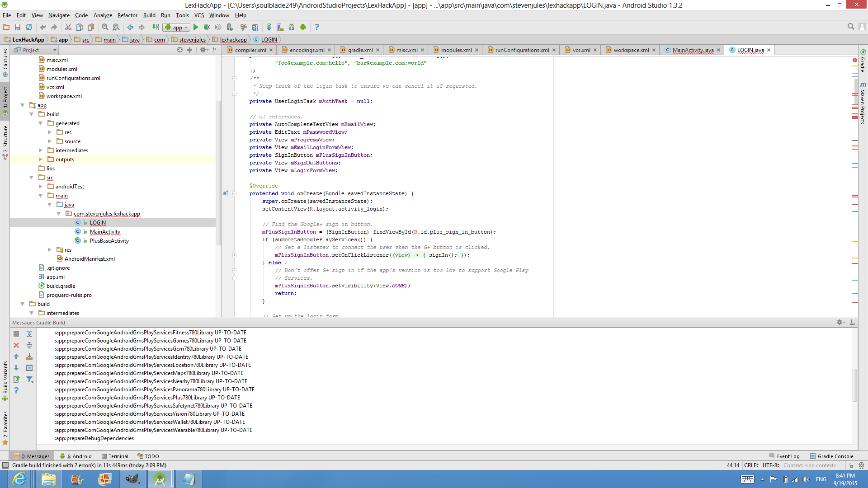
Task: Toggle tool window bars button in status bar
Action: pos(5,465)
